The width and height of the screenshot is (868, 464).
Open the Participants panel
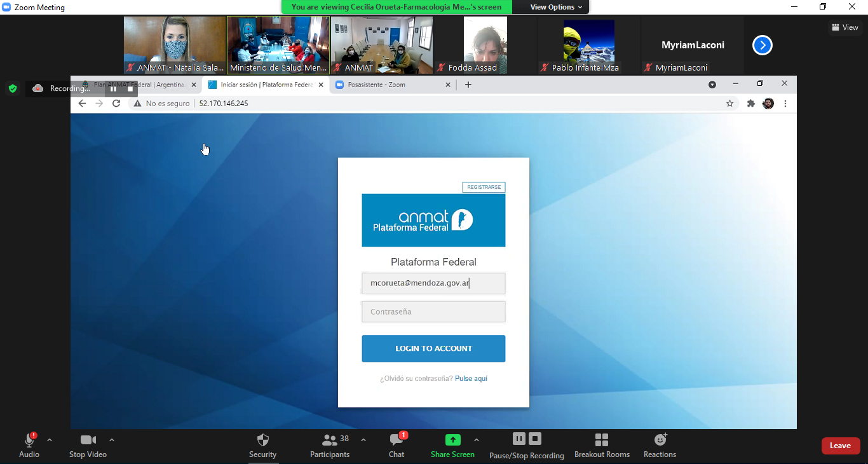pyautogui.click(x=330, y=446)
